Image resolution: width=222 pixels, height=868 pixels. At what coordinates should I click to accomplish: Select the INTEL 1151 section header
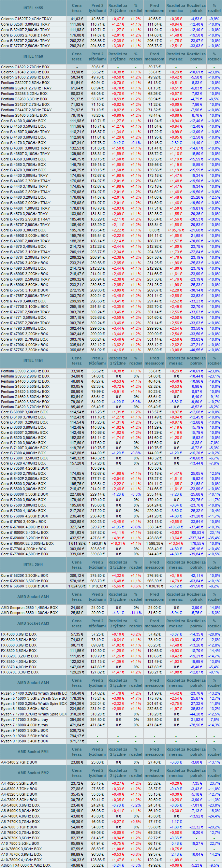[x=33, y=360]
